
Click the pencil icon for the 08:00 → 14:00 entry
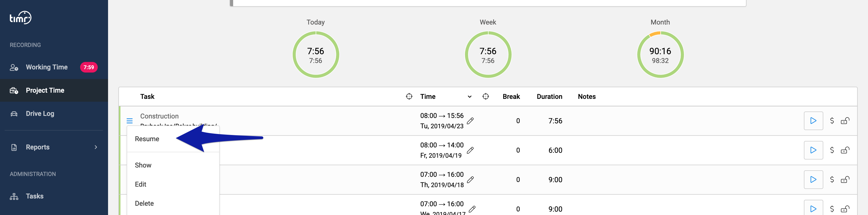[x=470, y=150]
